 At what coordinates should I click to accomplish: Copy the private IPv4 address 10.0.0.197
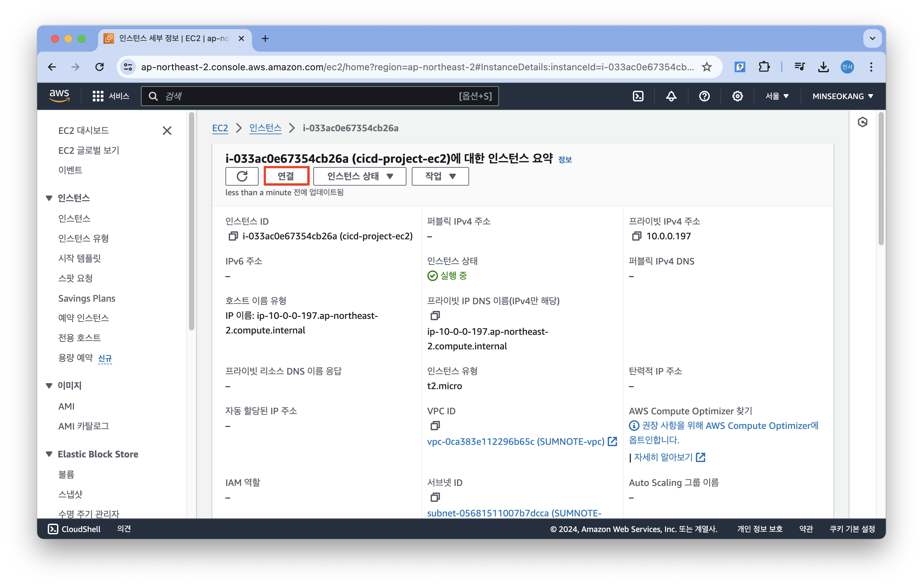pos(636,236)
